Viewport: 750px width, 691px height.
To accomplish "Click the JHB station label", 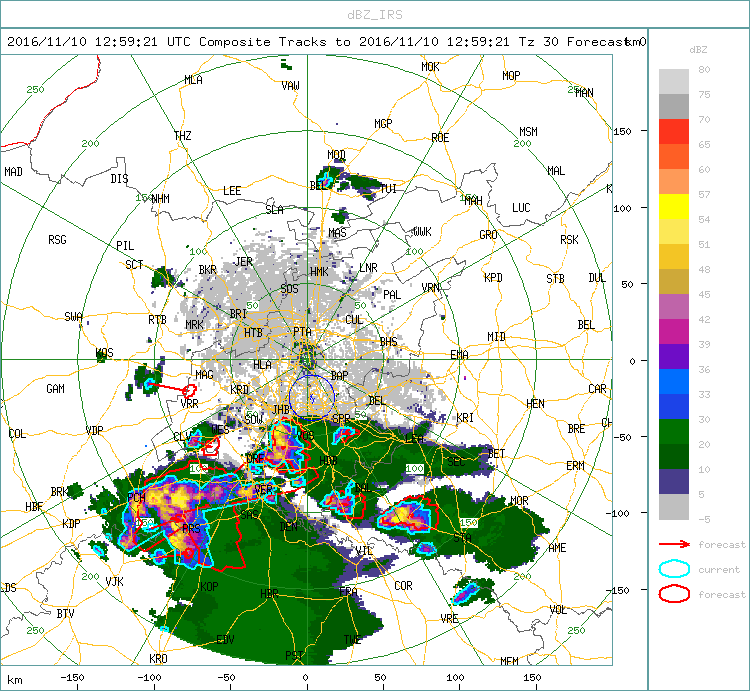I will click(x=281, y=409).
